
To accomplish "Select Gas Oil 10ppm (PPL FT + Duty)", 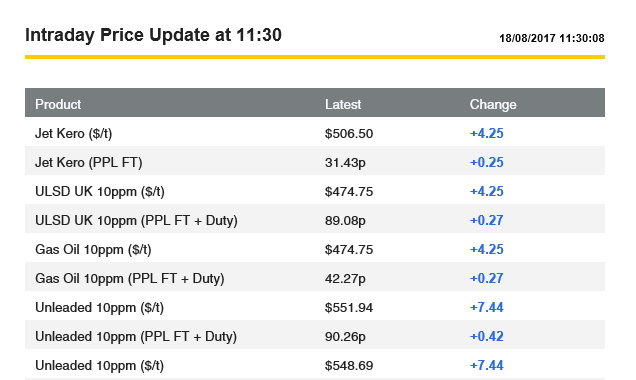I will coord(130,279).
